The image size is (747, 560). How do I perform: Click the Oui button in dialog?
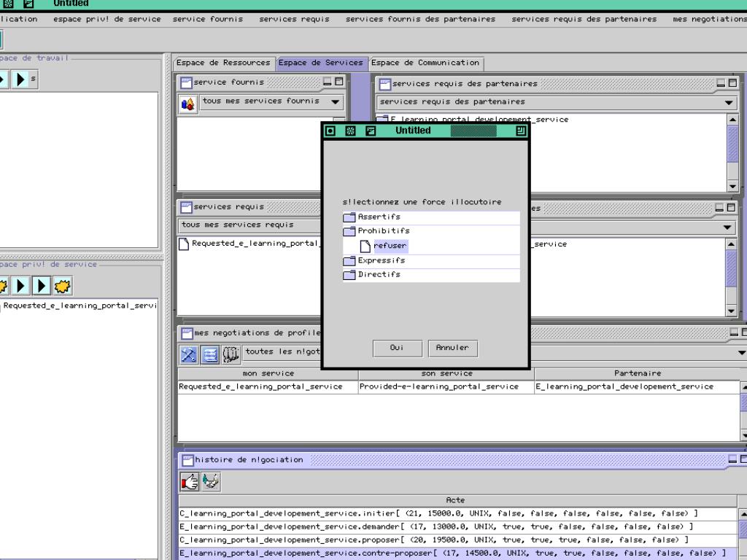(x=398, y=348)
